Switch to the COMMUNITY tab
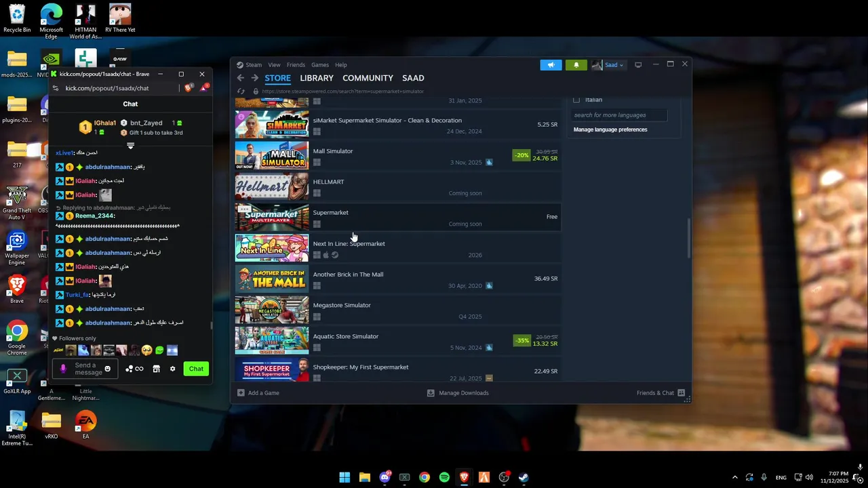The image size is (868, 488). click(x=368, y=78)
